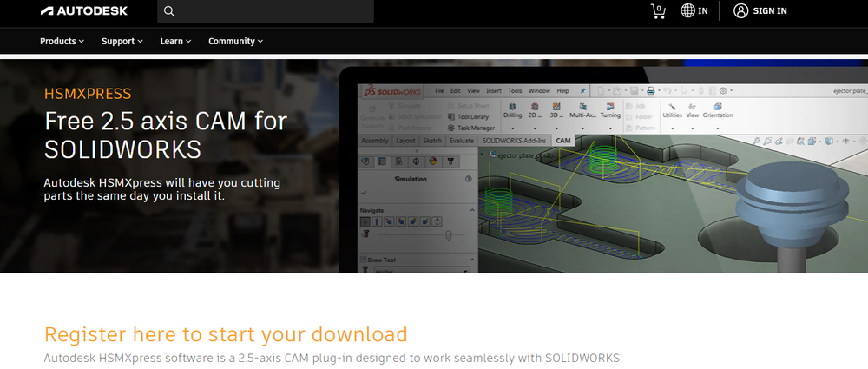Open the shopping cart
Viewport: 868px width, 369px height.
pos(658,11)
